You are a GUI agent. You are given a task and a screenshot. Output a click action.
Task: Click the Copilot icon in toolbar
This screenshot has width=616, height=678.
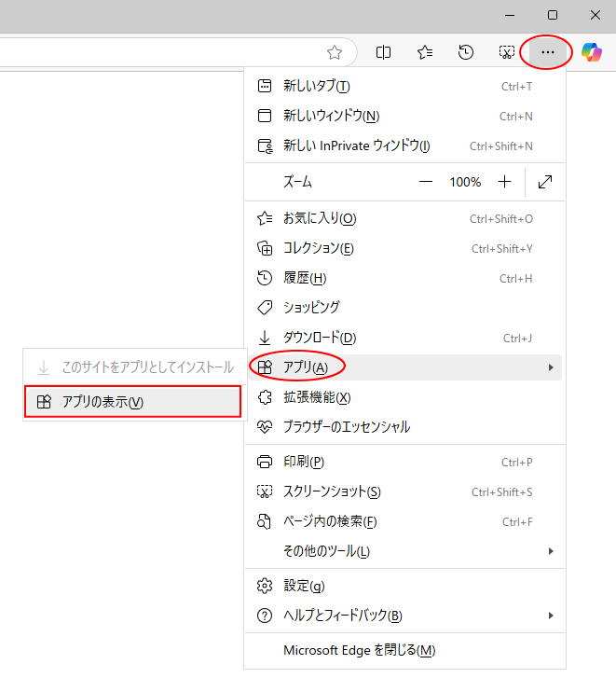[591, 52]
